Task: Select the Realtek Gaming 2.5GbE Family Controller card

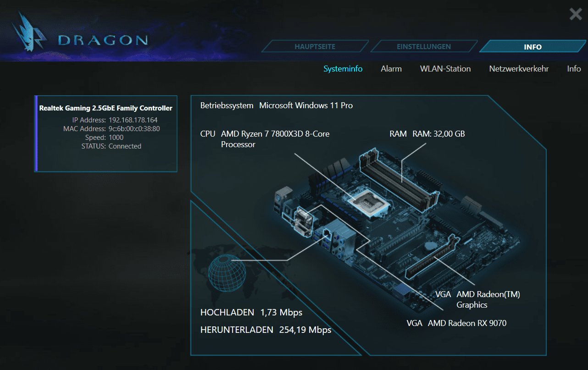Action: 106,133
